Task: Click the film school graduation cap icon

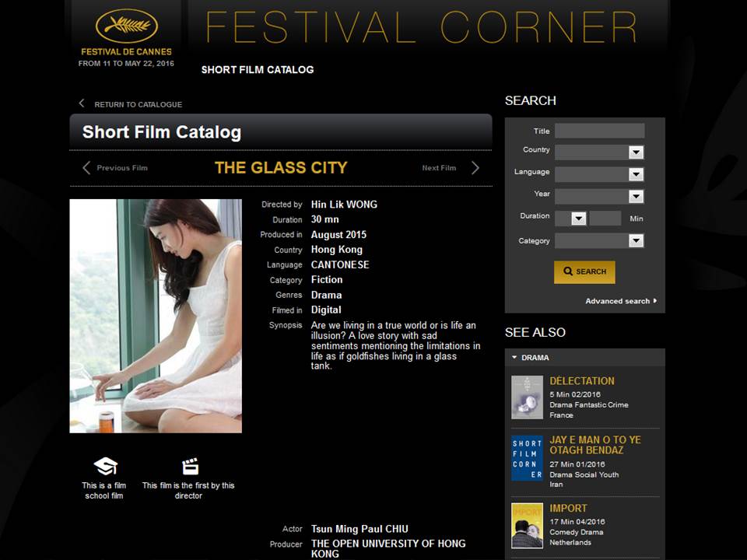Action: click(105, 466)
